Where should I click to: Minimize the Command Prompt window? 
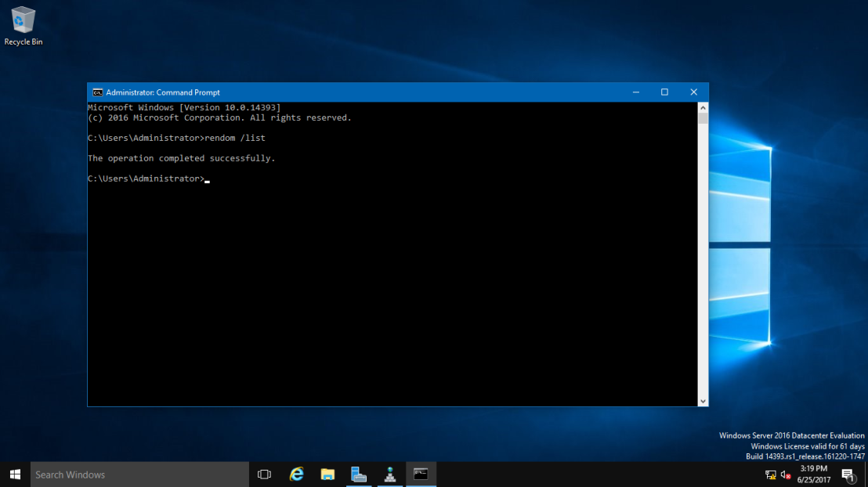pyautogui.click(x=636, y=92)
